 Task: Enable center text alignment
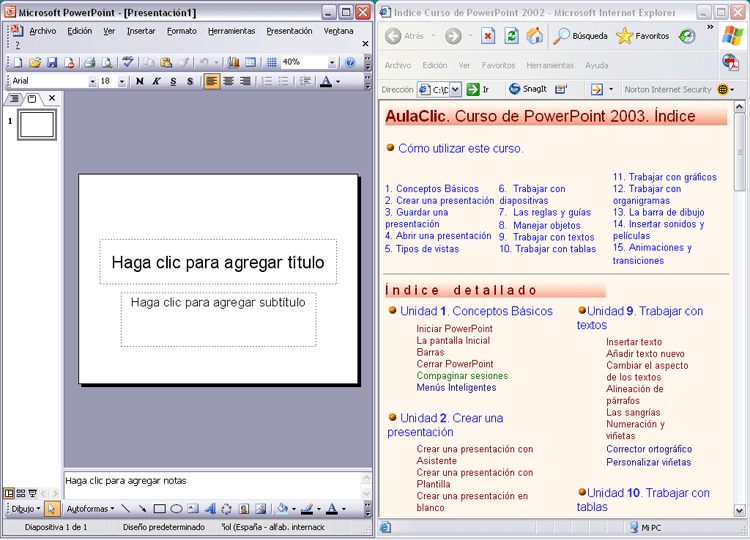(x=229, y=81)
